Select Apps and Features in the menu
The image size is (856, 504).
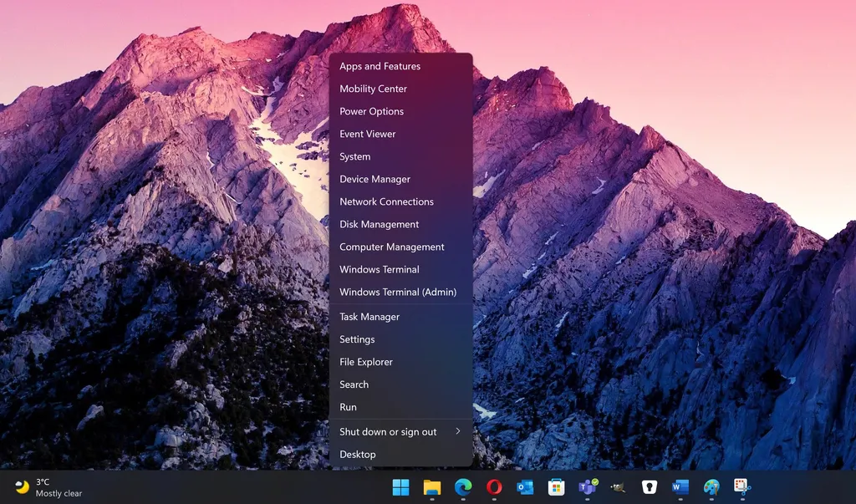[380, 66]
